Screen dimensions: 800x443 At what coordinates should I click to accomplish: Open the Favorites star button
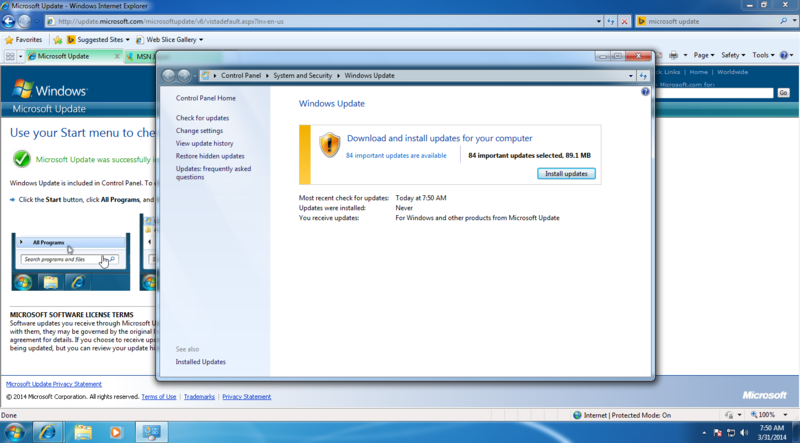click(23, 40)
